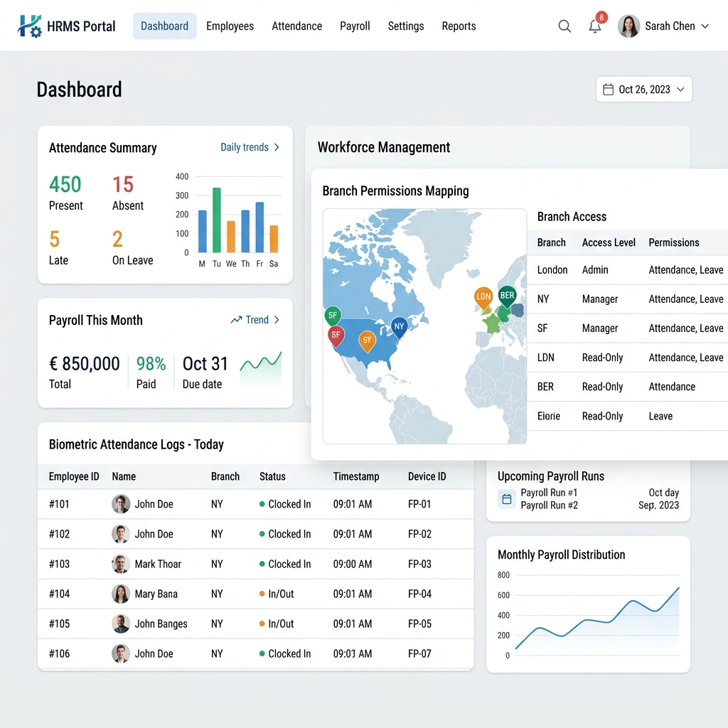Click the calendar icon in Upcoming Payroll Runs
Screen dimensions: 728x728
[x=507, y=499]
